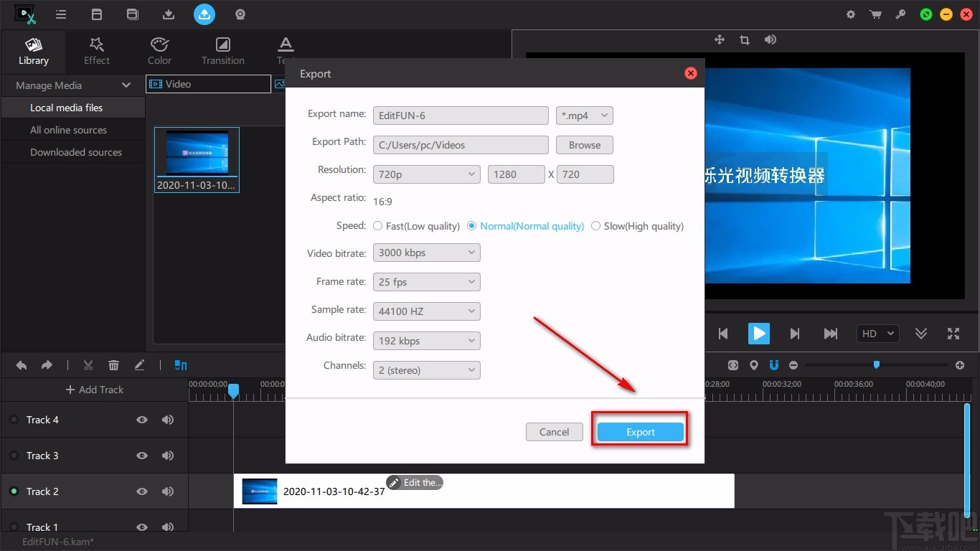Image resolution: width=980 pixels, height=551 pixels.
Task: Click the scissors split icon in timeline toolbar
Action: tap(88, 365)
